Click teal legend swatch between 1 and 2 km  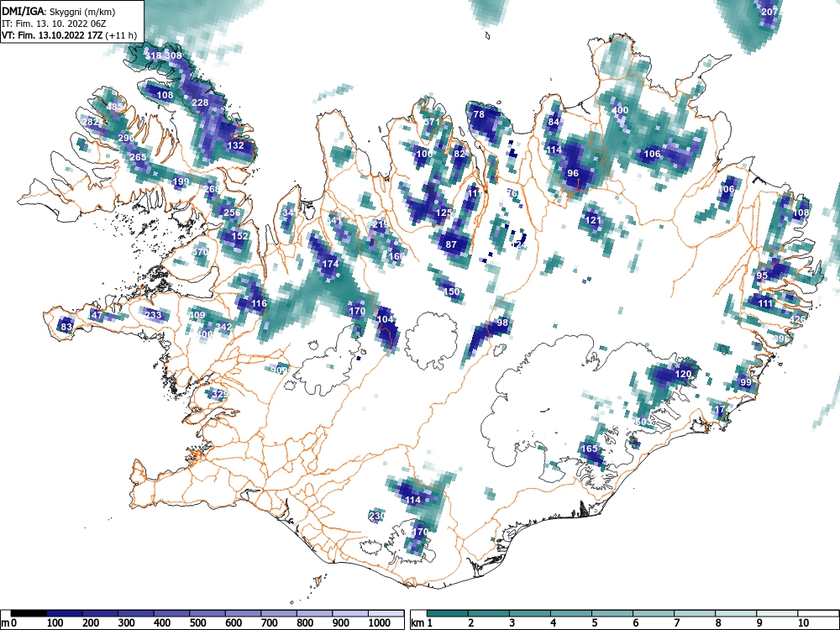point(448,613)
